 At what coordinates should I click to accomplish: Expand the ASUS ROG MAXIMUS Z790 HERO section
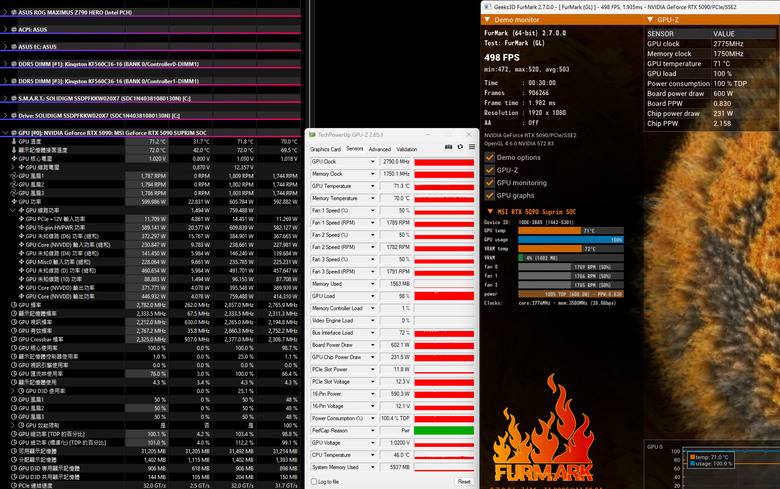click(5, 12)
